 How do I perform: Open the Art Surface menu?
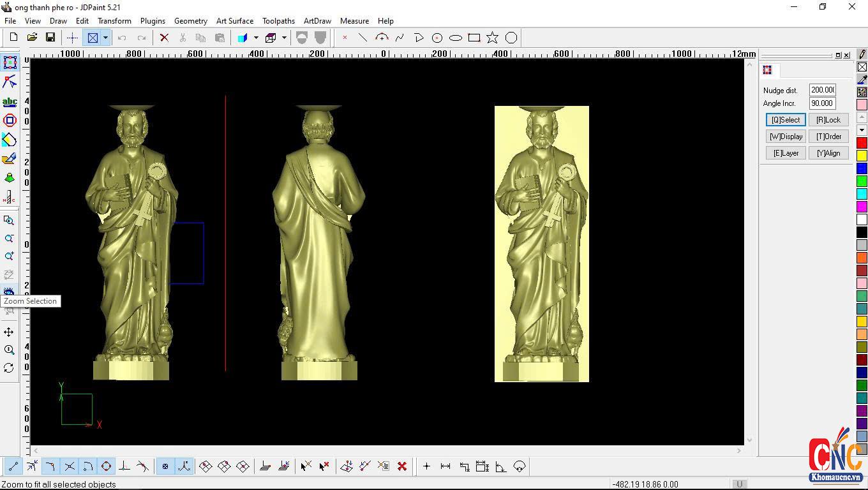tap(234, 21)
